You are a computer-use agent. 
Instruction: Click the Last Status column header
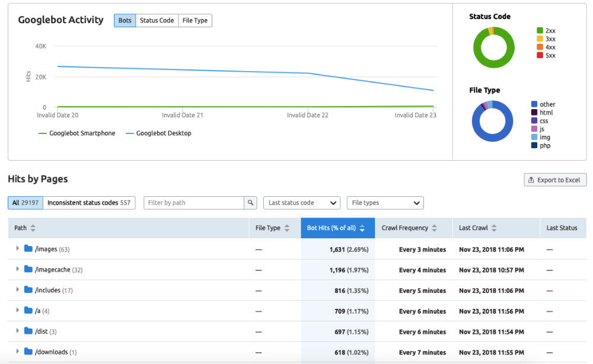point(562,228)
